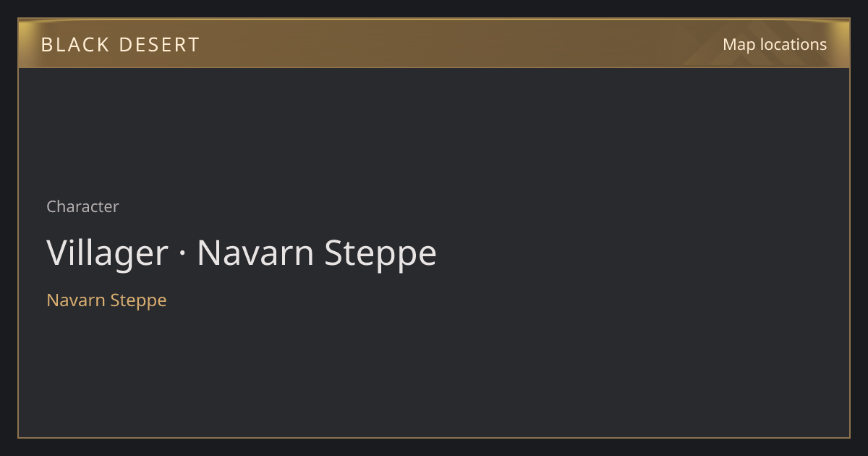Viewport: 868px width, 456px height.
Task: Select the Character category label
Action: 82,206
